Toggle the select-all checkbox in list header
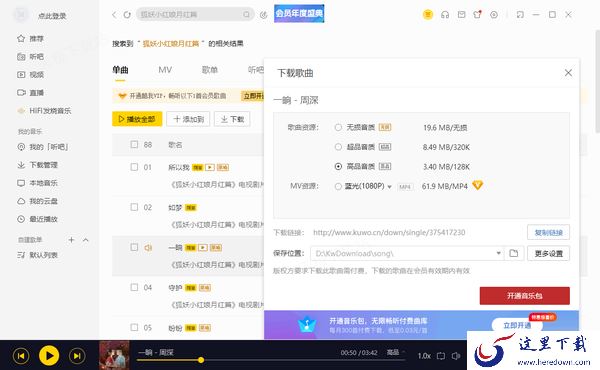 [134, 144]
